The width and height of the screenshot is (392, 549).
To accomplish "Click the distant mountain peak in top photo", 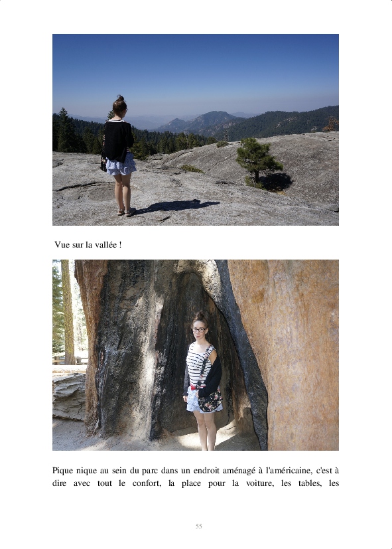I will coord(214,116).
